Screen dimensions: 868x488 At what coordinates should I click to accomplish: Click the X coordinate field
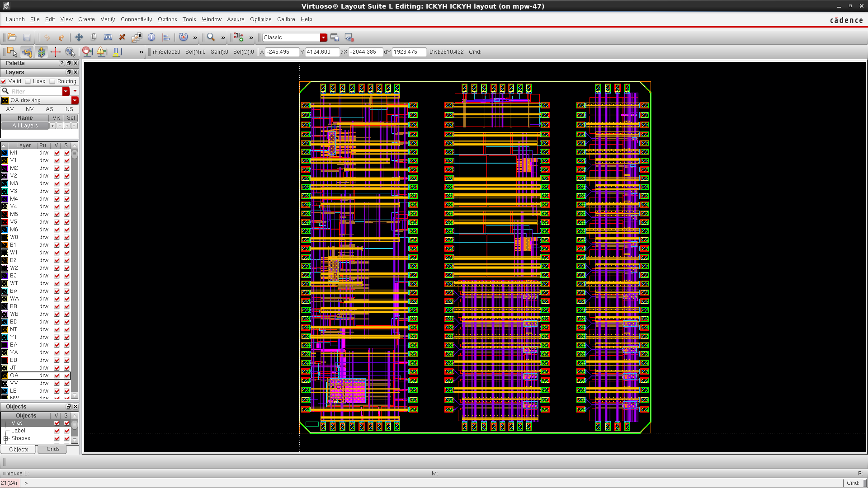click(x=282, y=52)
